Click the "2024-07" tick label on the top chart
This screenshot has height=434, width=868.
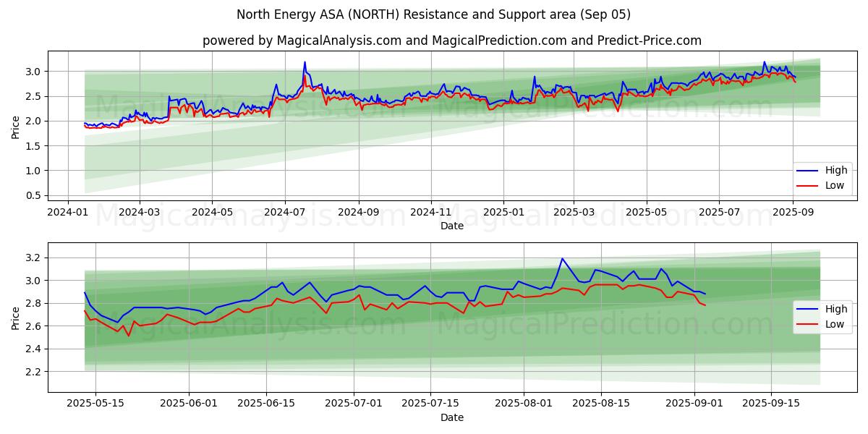click(x=284, y=212)
